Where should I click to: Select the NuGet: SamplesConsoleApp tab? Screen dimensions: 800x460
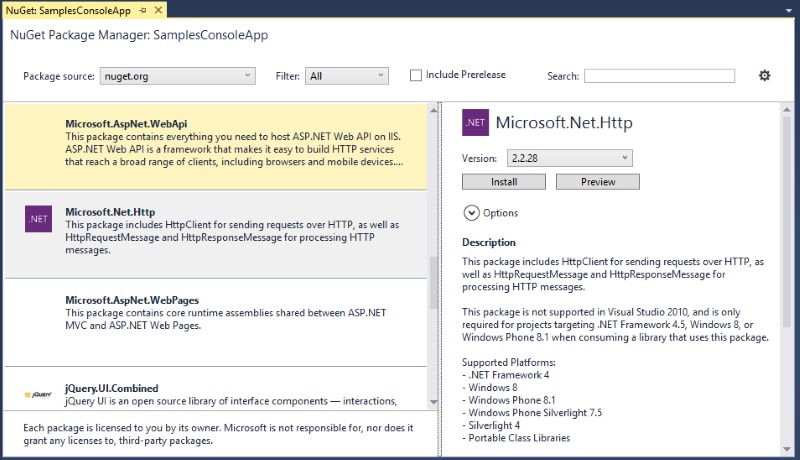69,9
